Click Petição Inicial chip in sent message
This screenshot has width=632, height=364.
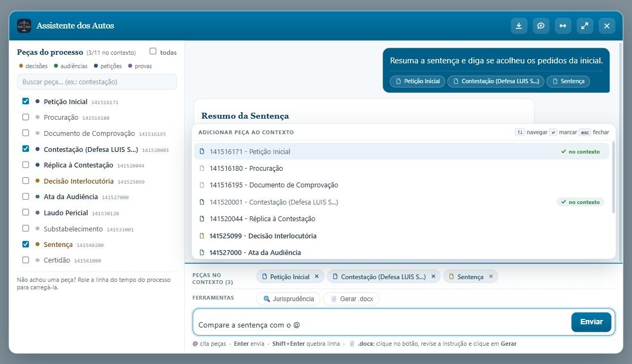(x=417, y=82)
